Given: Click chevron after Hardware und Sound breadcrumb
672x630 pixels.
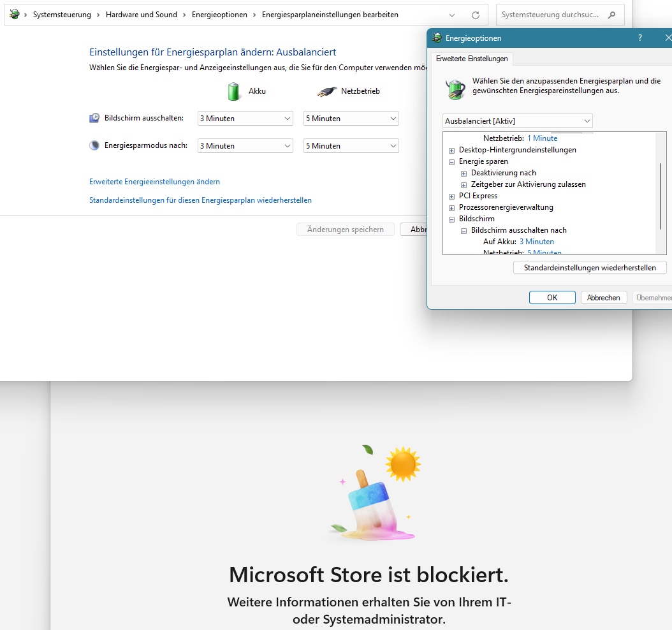Looking at the screenshot, I should coord(184,15).
